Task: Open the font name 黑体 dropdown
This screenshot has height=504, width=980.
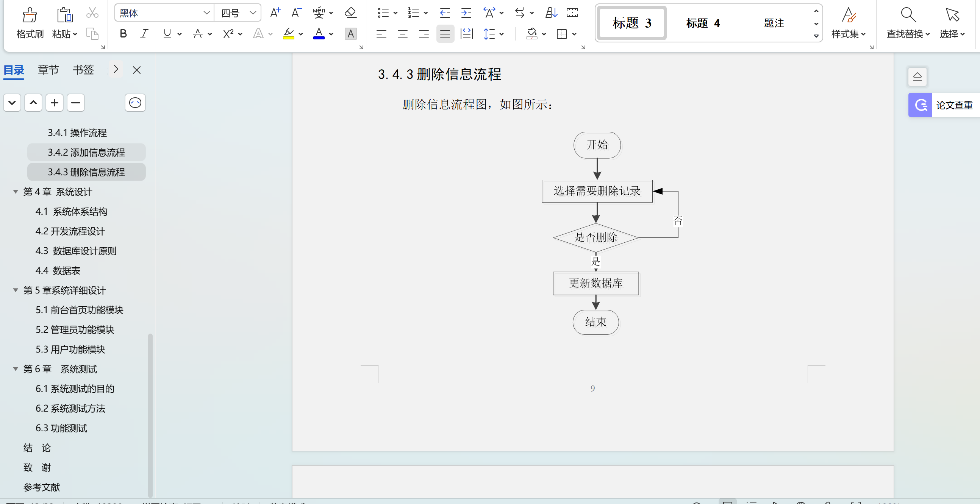Action: click(x=206, y=13)
